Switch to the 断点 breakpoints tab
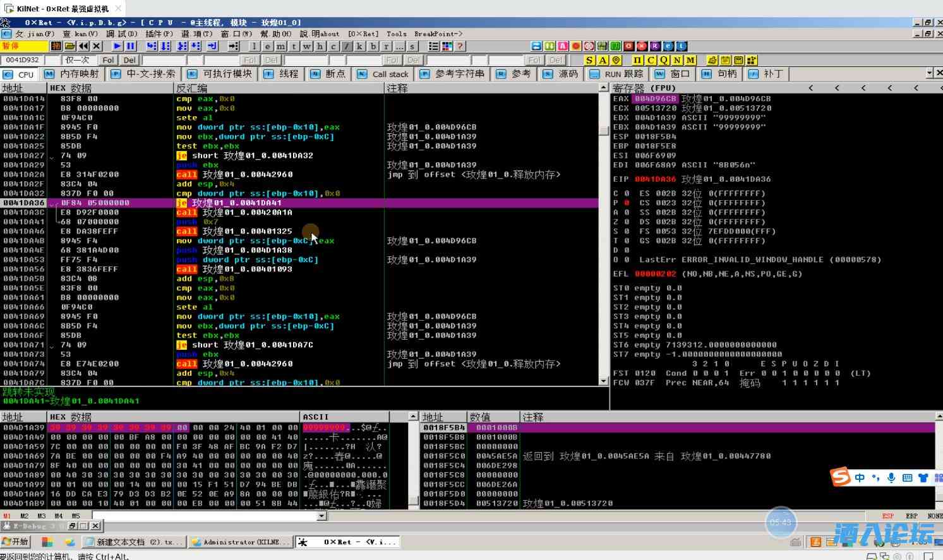This screenshot has width=943, height=560. 328,74
